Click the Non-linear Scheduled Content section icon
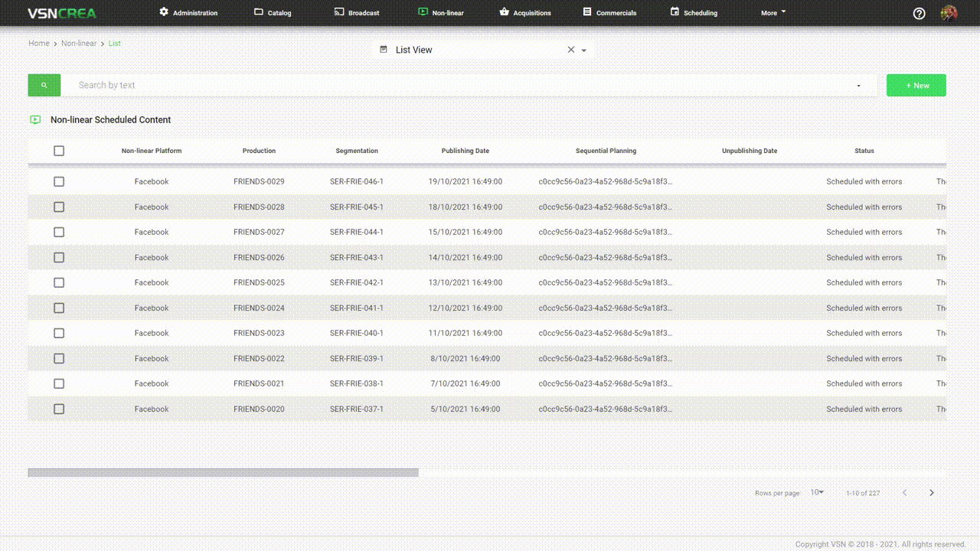The height and width of the screenshot is (551, 980). tap(35, 119)
